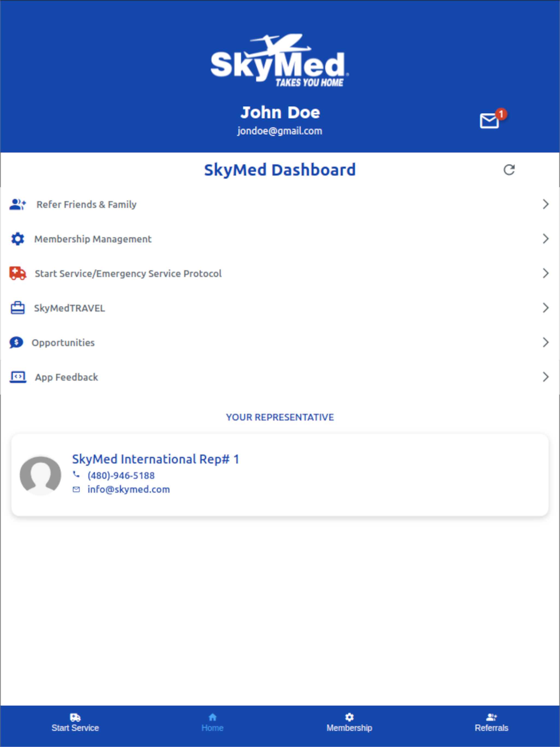The width and height of the screenshot is (560, 747).
Task: Call representative at (480)-946-5188
Action: pyautogui.click(x=121, y=475)
